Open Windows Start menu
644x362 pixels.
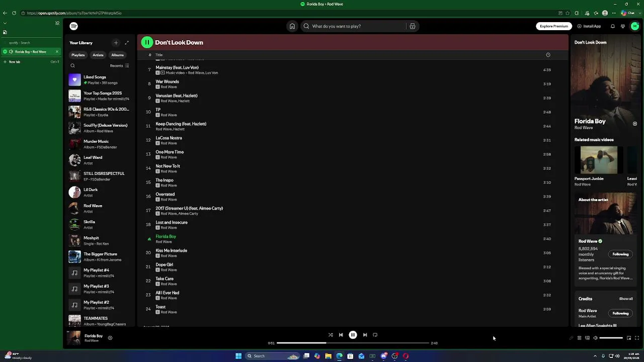coord(238,356)
